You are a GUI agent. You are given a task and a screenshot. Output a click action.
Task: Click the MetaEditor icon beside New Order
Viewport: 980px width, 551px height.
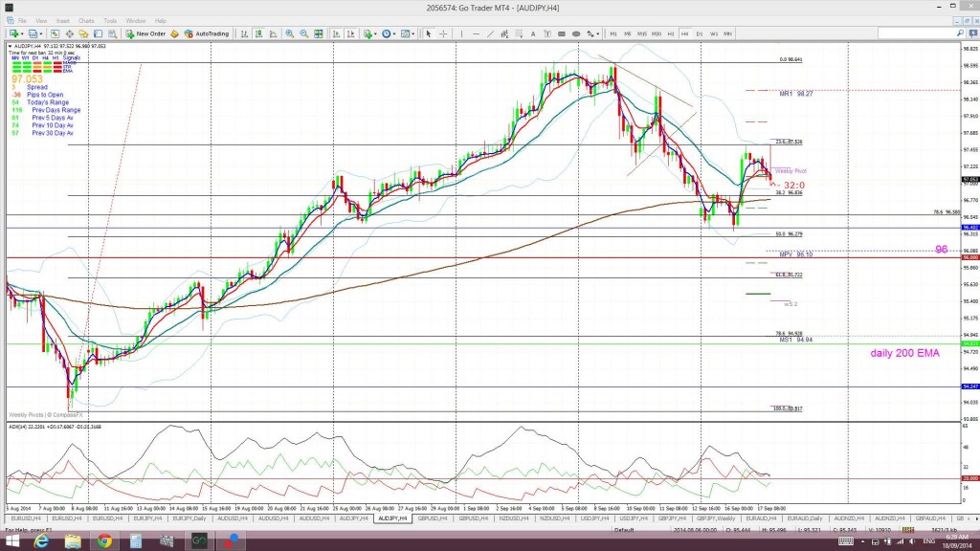[174, 33]
